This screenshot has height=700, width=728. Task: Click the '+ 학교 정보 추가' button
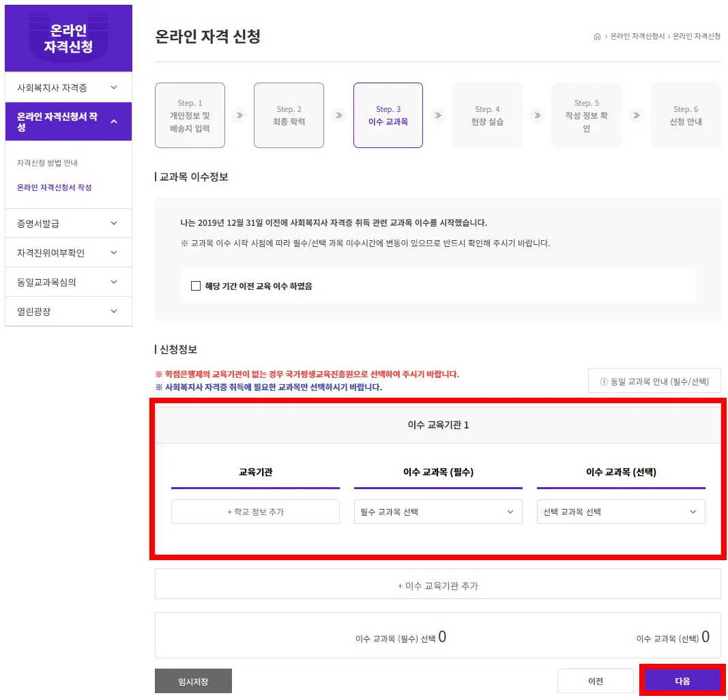(x=255, y=512)
